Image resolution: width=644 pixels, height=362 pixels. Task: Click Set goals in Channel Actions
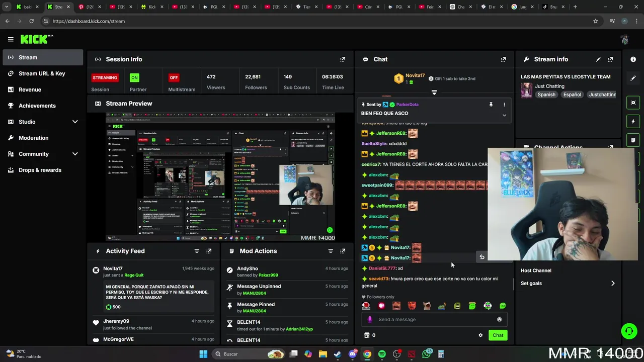(531, 284)
